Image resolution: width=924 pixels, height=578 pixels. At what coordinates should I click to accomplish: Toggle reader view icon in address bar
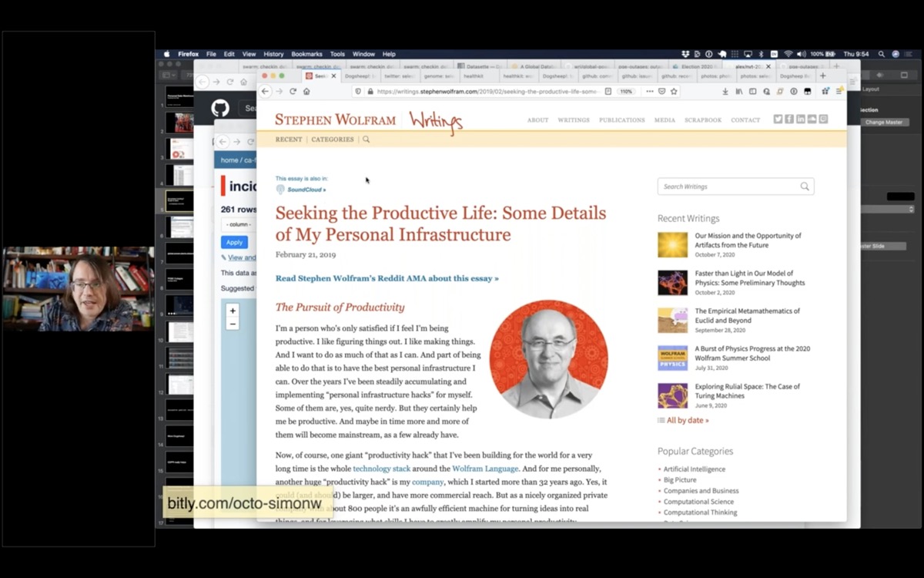click(608, 91)
